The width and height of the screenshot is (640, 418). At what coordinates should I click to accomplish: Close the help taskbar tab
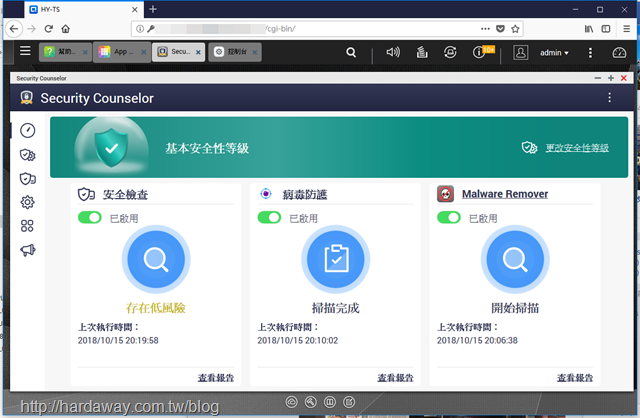tap(85, 52)
